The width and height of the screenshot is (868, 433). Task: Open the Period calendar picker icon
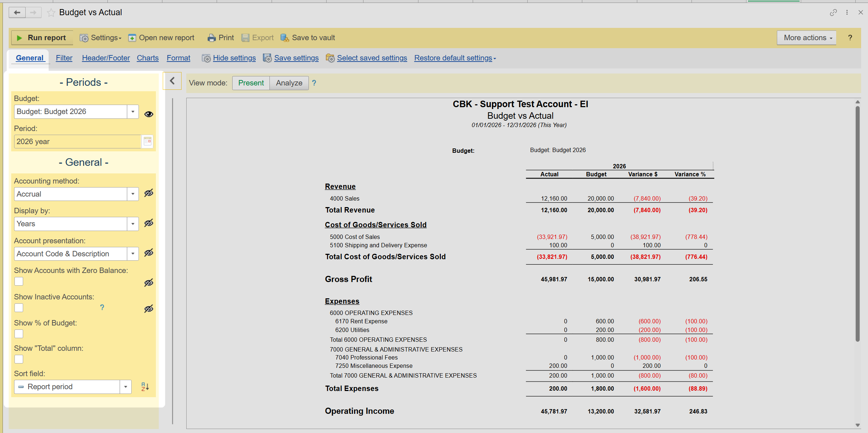148,142
